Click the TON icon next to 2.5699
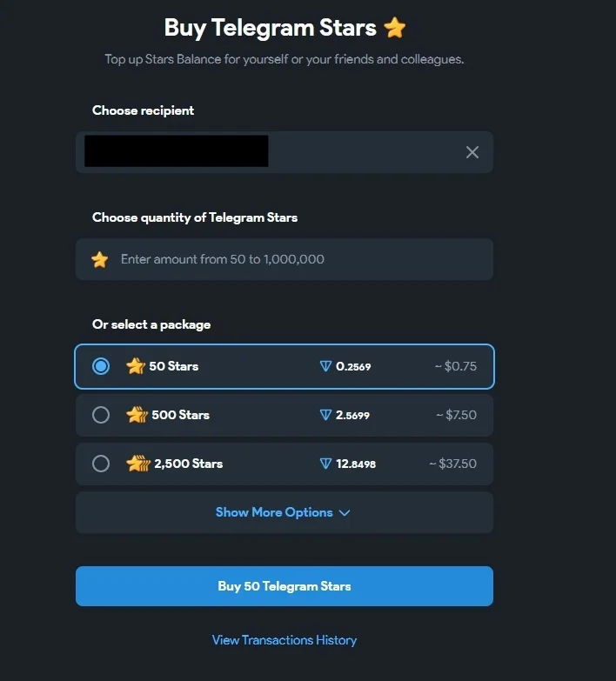This screenshot has width=616, height=681. click(326, 415)
